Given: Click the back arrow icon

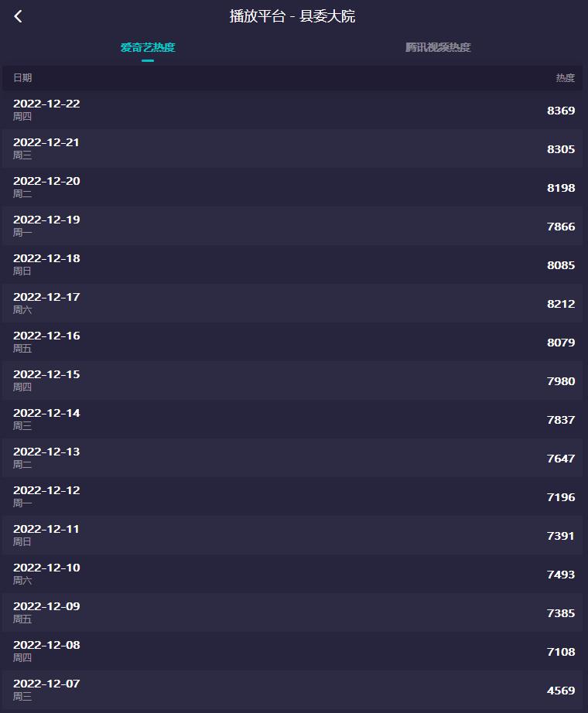Looking at the screenshot, I should [19, 16].
